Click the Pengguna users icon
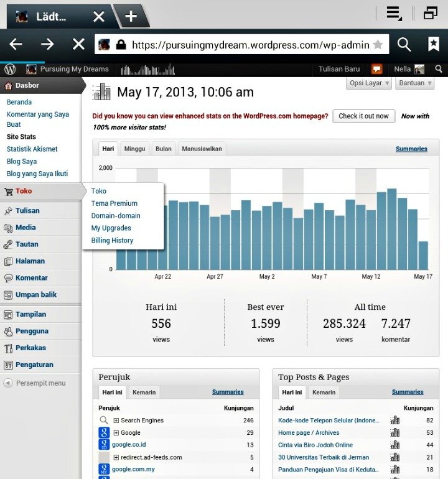Screen dimensions: 448x479 click(8, 332)
